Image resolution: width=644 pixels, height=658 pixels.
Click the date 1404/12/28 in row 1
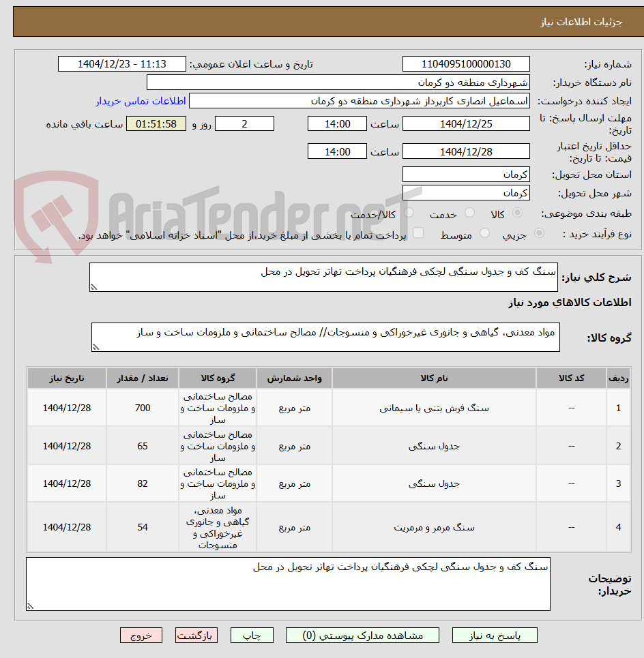coord(67,408)
